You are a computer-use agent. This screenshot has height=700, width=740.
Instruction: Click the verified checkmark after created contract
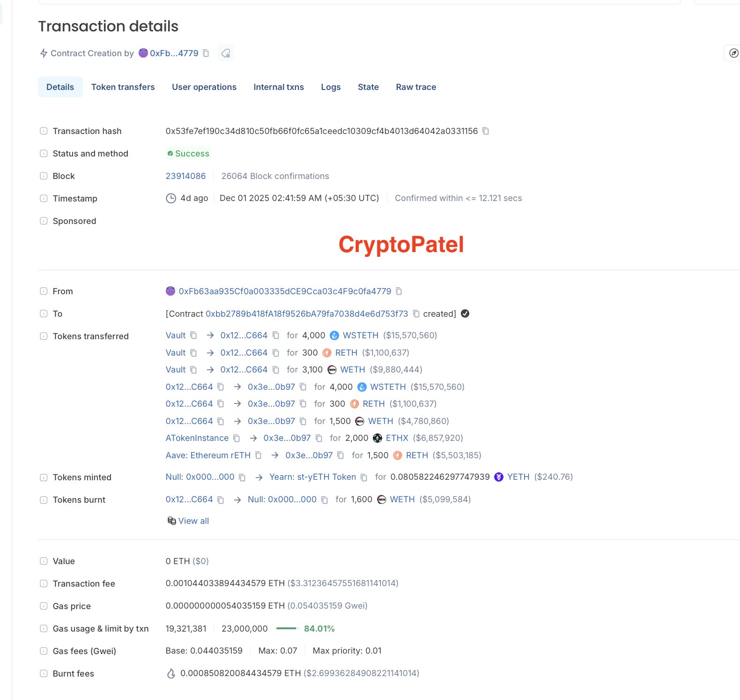click(465, 314)
